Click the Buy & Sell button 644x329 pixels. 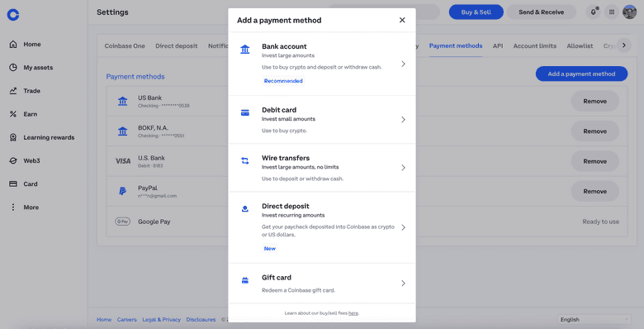pos(476,12)
